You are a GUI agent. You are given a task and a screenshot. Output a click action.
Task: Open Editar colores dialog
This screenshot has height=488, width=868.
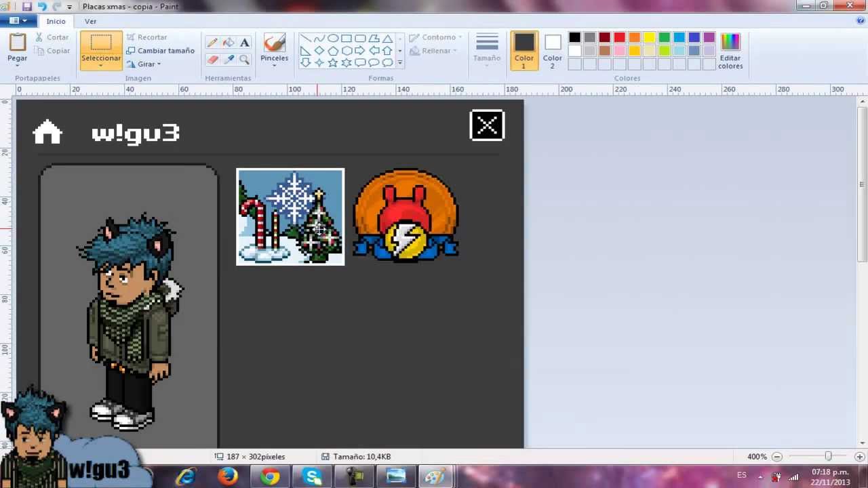[730, 51]
